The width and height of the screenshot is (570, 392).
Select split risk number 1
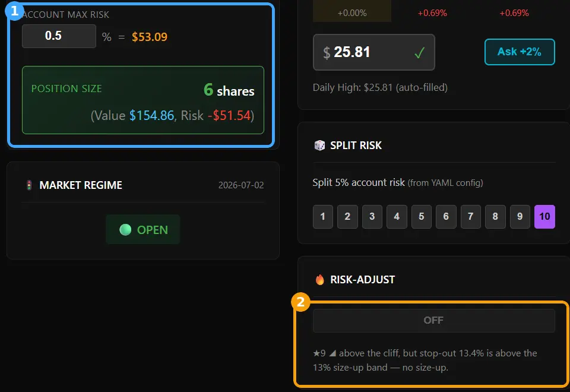[323, 217]
